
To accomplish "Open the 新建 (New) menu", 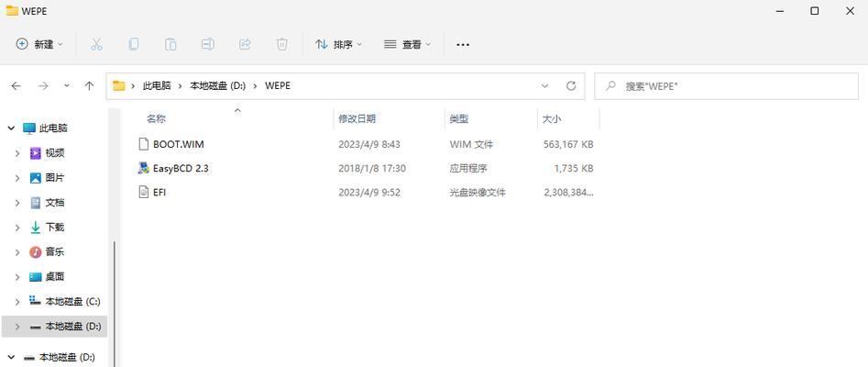I will 39,44.
